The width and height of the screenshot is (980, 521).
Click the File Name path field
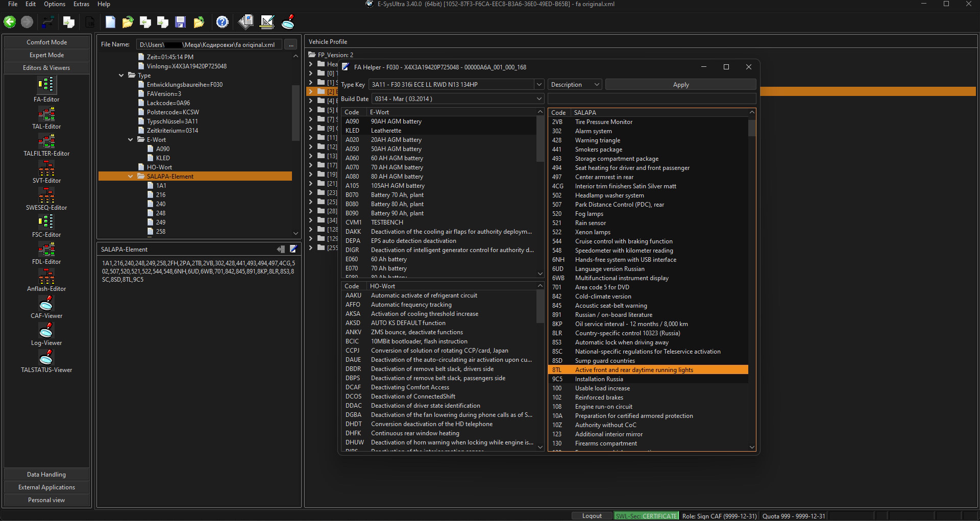(208, 45)
